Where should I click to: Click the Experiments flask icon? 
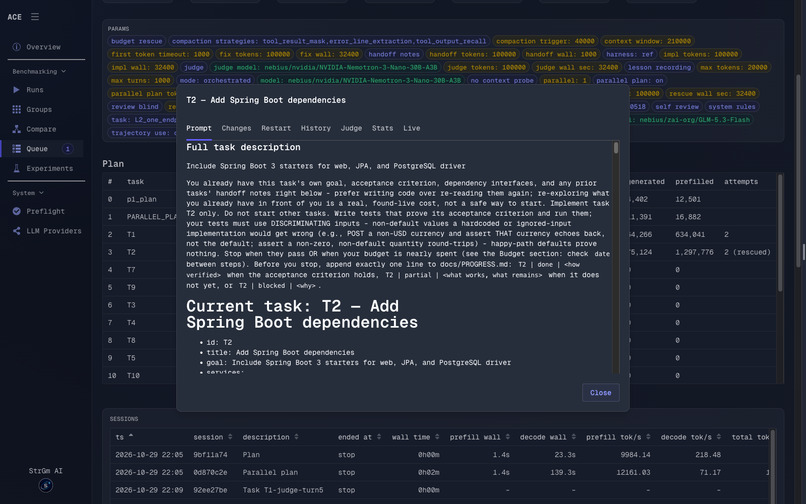coord(16,168)
